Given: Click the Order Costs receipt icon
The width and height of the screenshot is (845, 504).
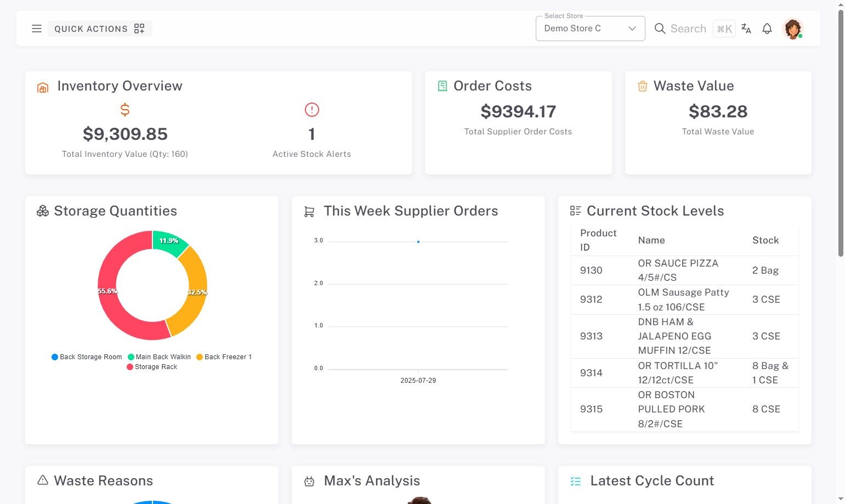Looking at the screenshot, I should coord(443,86).
